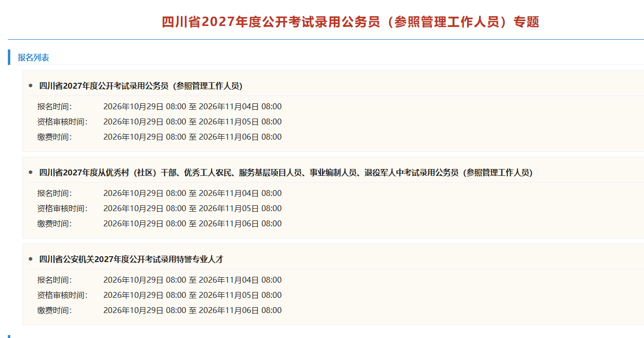Click 缴费时间 label under the 优秀村（社区）干部 entry
This screenshot has width=644, height=338.
tap(54, 224)
